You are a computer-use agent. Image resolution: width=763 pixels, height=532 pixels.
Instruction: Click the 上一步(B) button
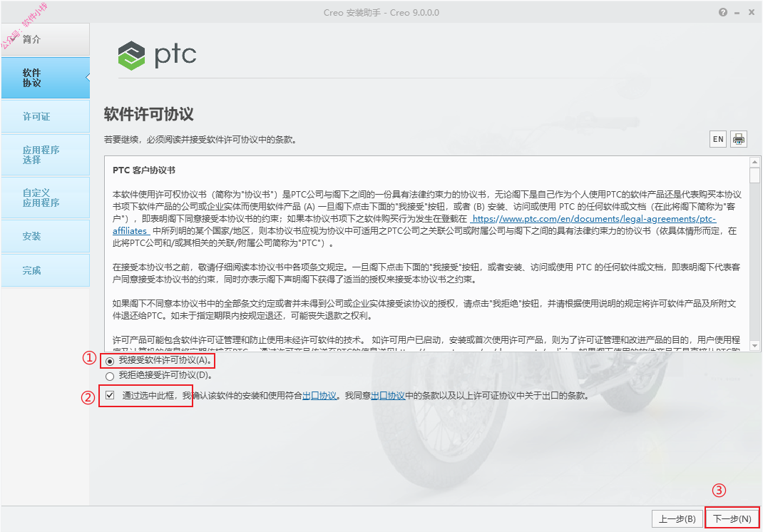click(677, 519)
